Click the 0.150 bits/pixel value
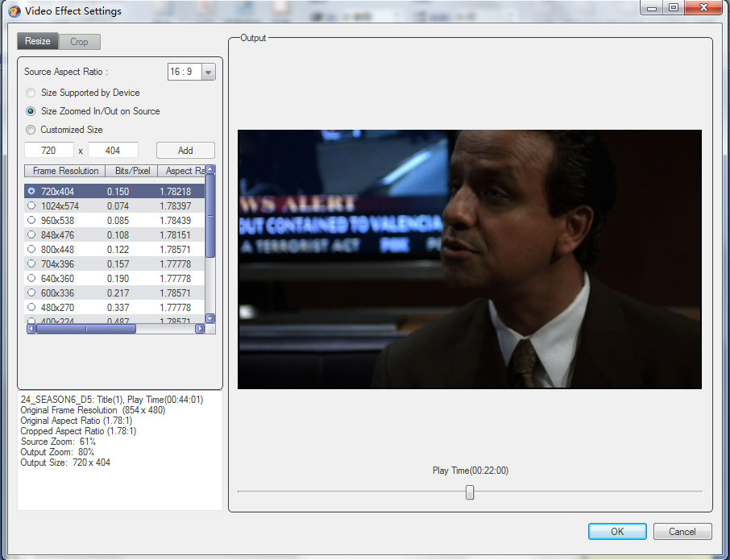The height and width of the screenshot is (560, 730). pos(118,191)
